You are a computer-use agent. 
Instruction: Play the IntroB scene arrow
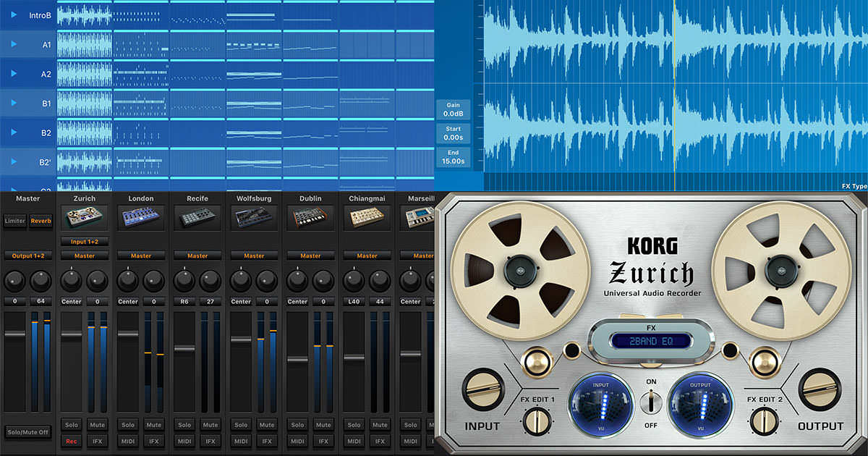[13, 15]
